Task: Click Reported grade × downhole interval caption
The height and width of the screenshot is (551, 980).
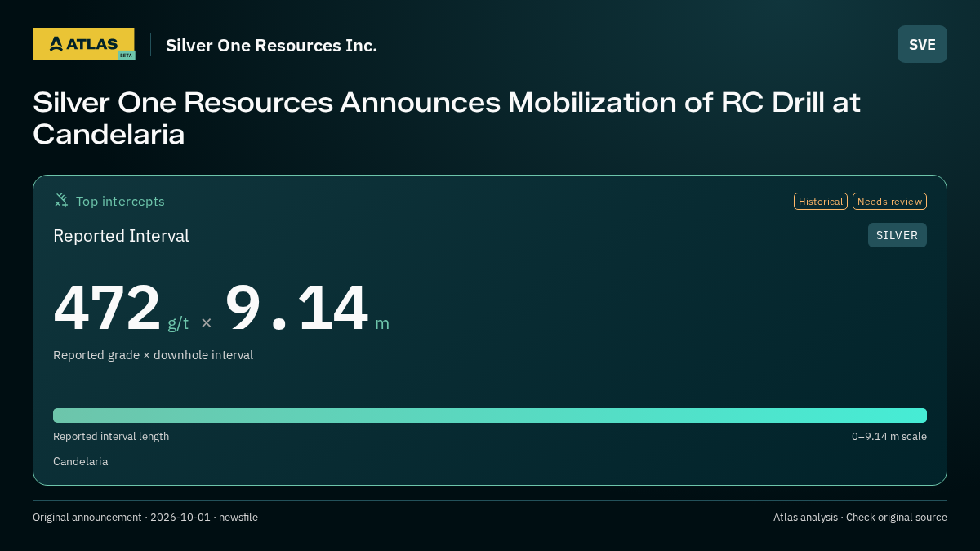Action: tap(153, 355)
